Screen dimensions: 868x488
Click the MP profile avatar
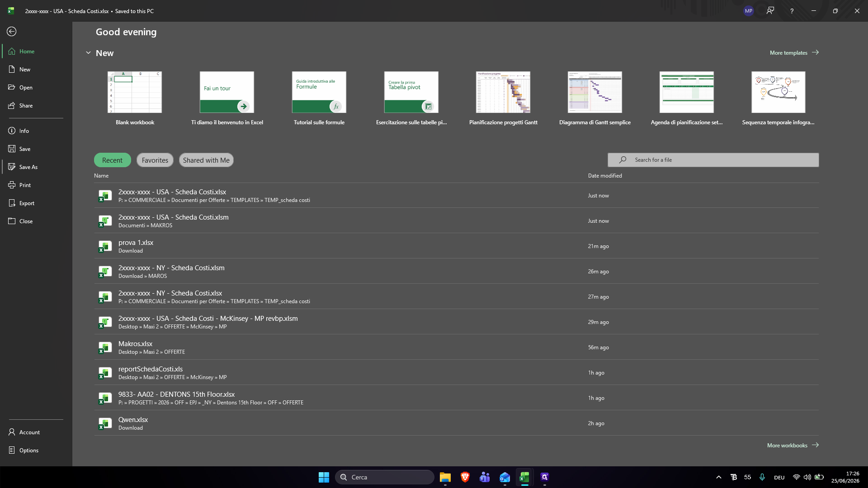(749, 11)
